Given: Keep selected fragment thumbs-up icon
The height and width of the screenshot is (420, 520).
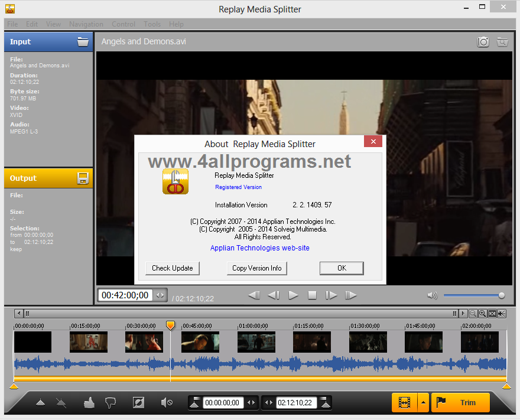Looking at the screenshot, I should [x=89, y=403].
